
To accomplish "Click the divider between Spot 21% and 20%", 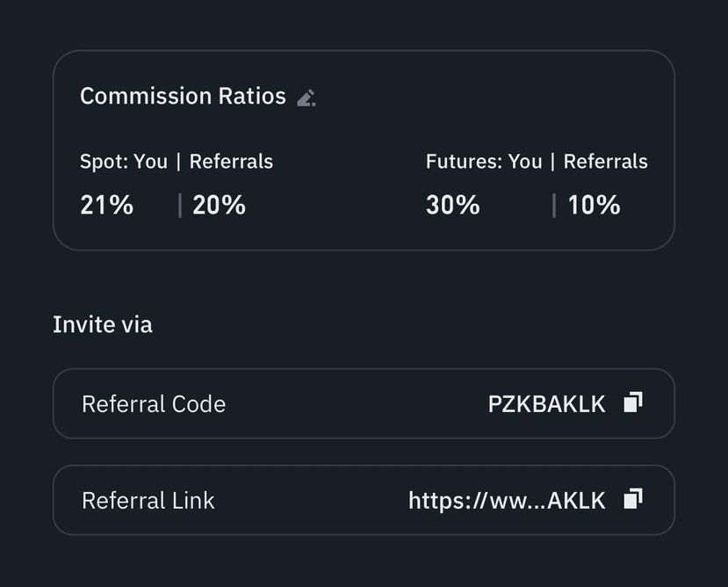I will [180, 206].
